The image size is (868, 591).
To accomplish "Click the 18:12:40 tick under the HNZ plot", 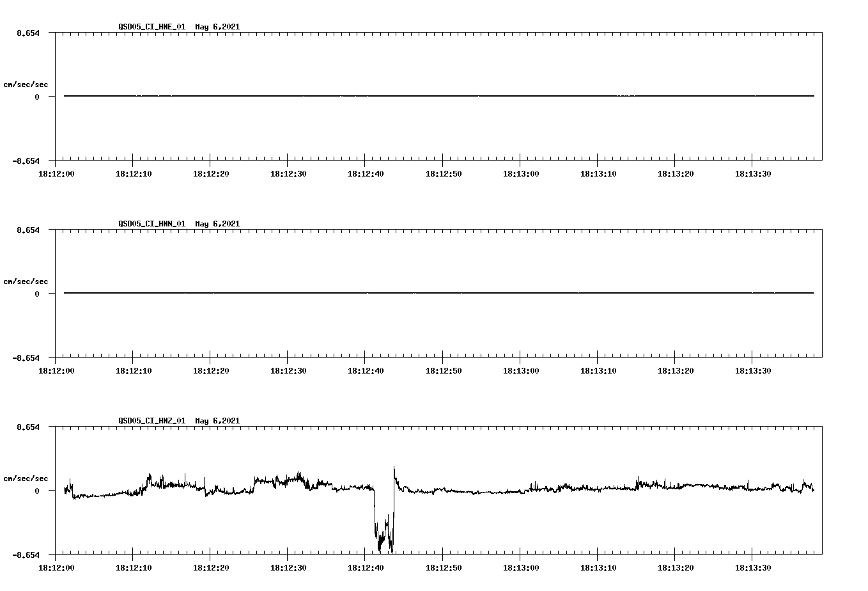I will coord(366,567).
